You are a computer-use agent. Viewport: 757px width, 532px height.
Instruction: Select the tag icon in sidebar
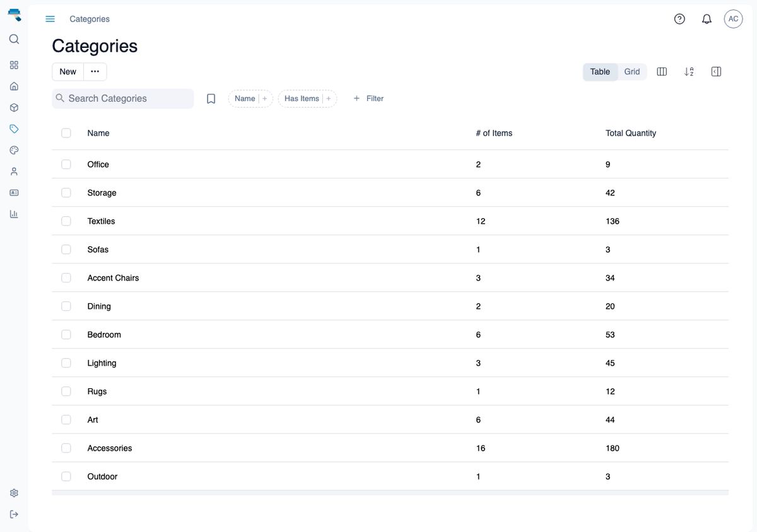click(14, 129)
